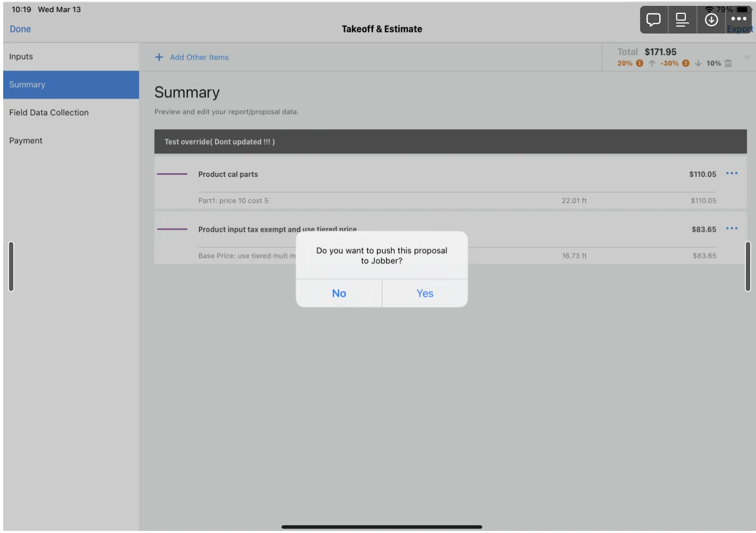The image size is (756, 533).
Task: Tap the clock 10:19 in status bar
Action: pos(21,10)
